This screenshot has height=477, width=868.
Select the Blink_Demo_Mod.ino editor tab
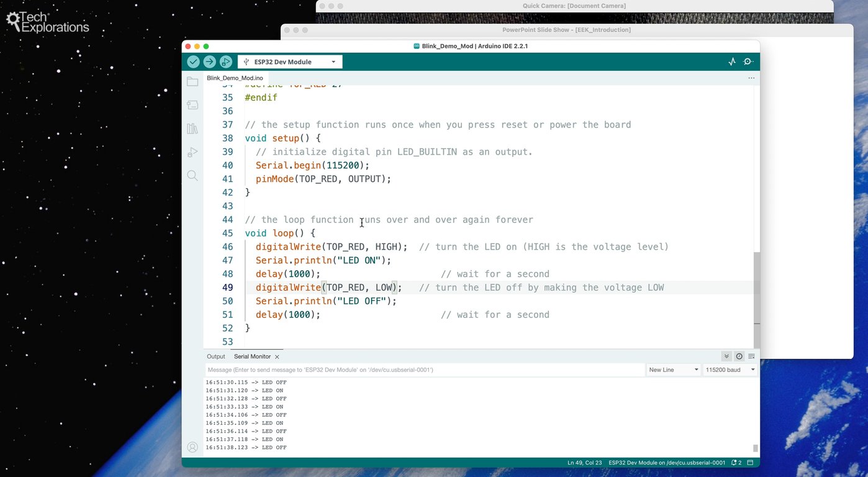[x=235, y=78]
